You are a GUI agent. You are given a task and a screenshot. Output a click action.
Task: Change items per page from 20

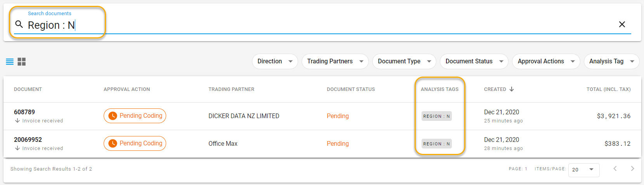coord(583,169)
